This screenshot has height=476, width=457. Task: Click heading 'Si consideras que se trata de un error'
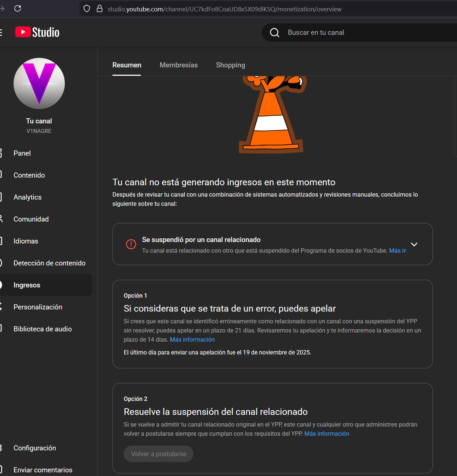[230, 309]
